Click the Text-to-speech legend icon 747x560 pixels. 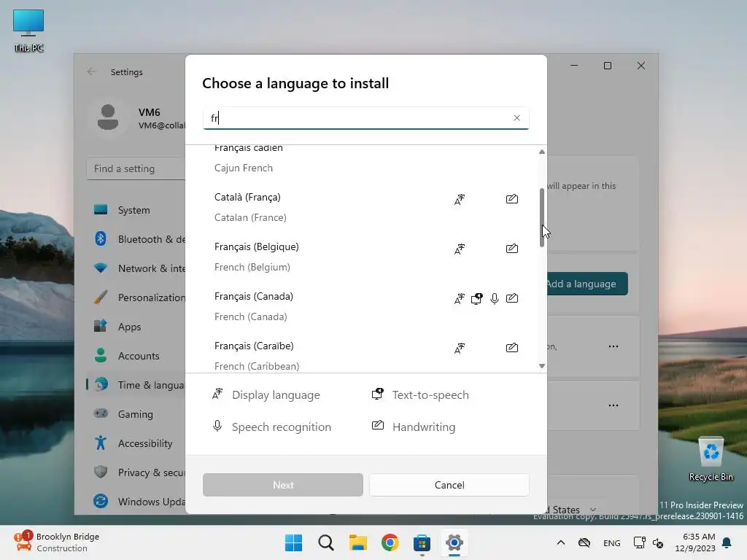click(377, 394)
